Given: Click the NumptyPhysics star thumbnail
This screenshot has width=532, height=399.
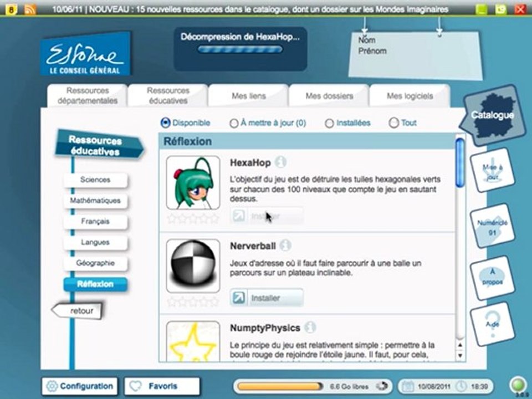Looking at the screenshot, I should pyautogui.click(x=193, y=341).
